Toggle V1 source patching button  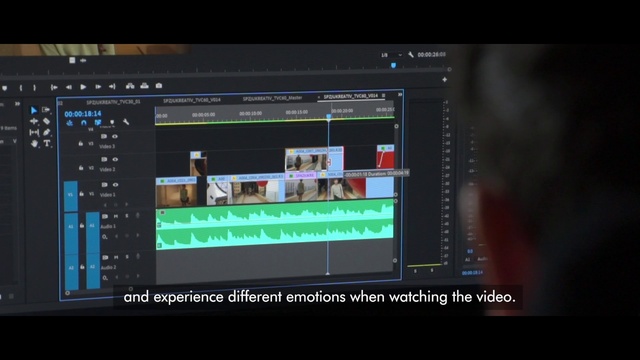71,196
